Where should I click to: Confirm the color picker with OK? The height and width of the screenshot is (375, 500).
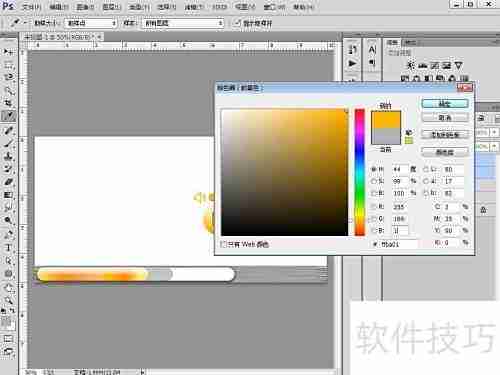[445, 104]
